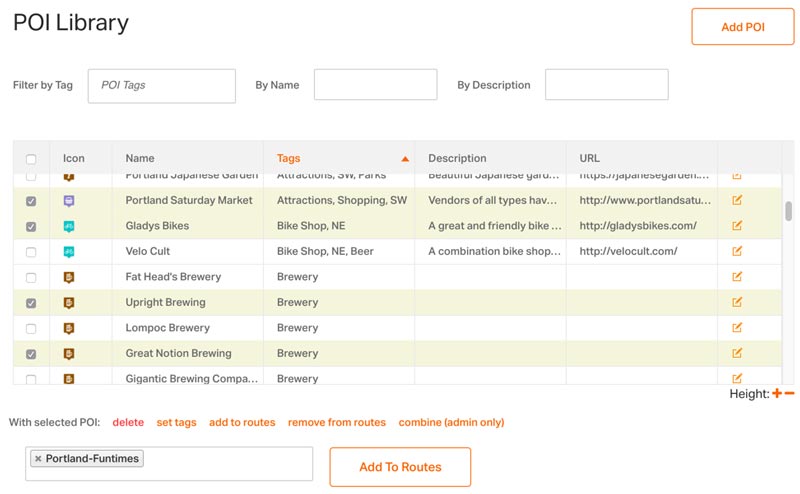
Task: Click the remove from routes link
Action: 337,423
